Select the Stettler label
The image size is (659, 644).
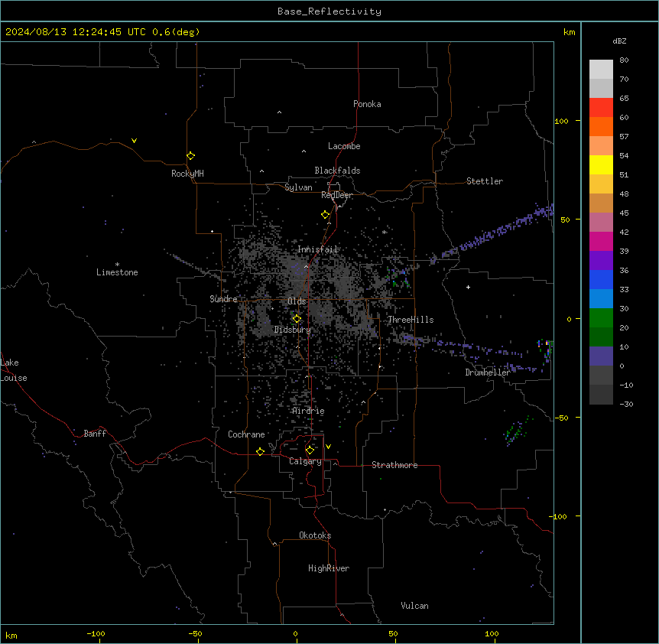tap(485, 181)
